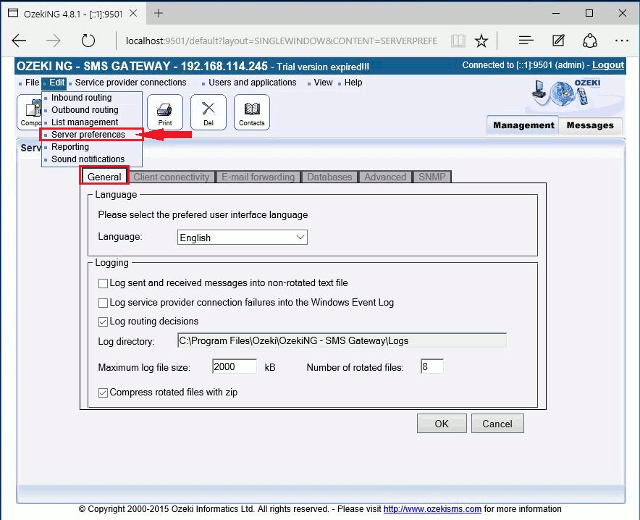Open the Help menu
This screenshot has height=520, width=640.
coord(353,82)
